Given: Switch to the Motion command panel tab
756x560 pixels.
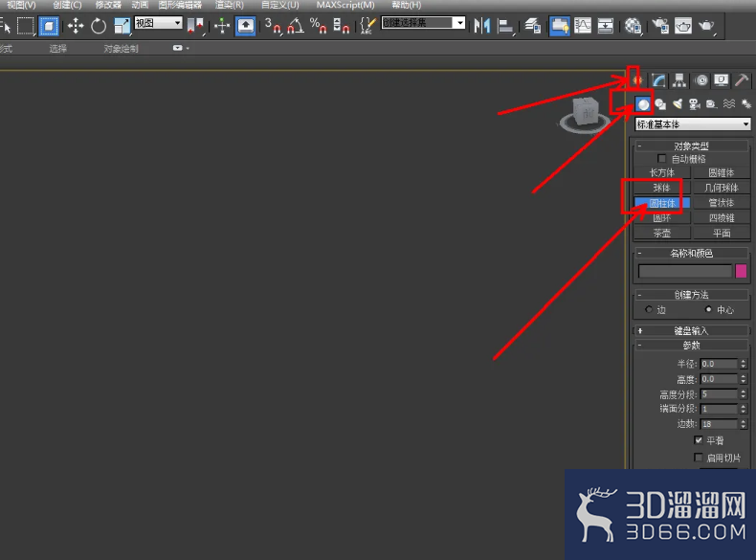Looking at the screenshot, I should (701, 80).
